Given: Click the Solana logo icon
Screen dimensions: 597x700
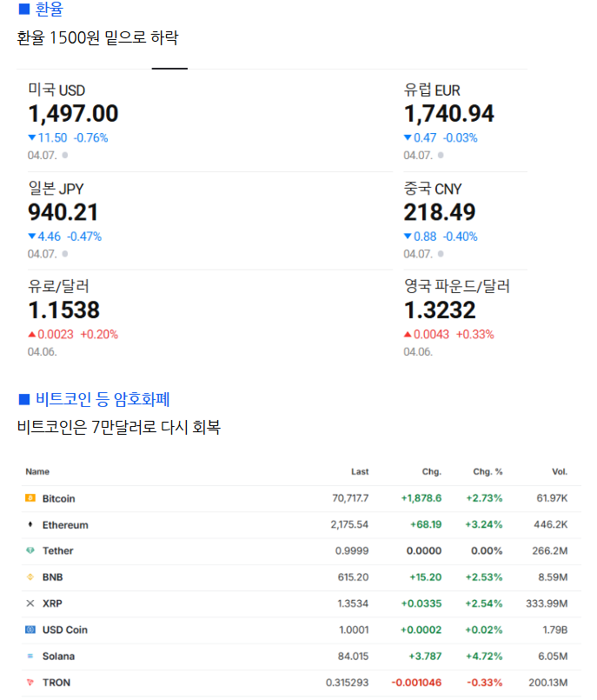Looking at the screenshot, I should tap(30, 656).
